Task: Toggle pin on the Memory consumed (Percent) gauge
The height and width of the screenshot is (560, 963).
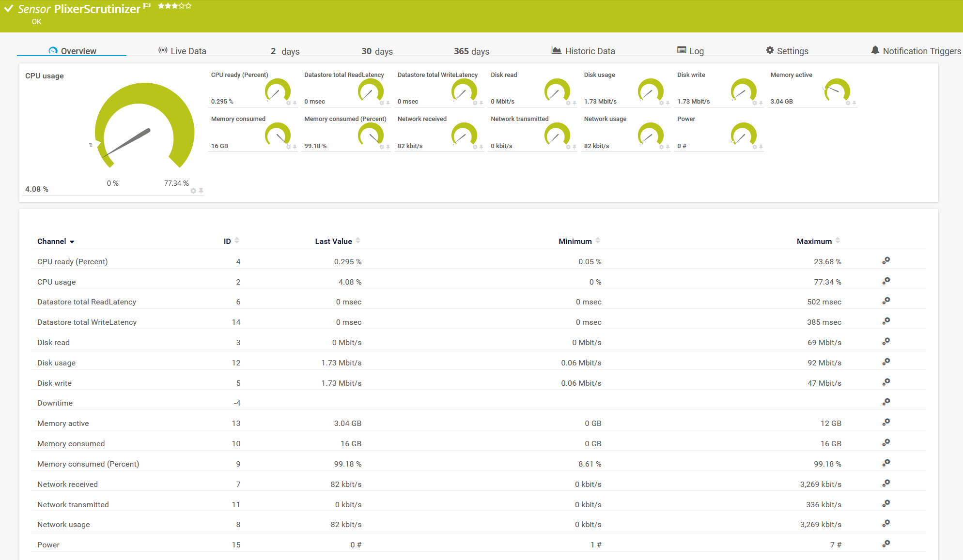Action: pyautogui.click(x=388, y=147)
